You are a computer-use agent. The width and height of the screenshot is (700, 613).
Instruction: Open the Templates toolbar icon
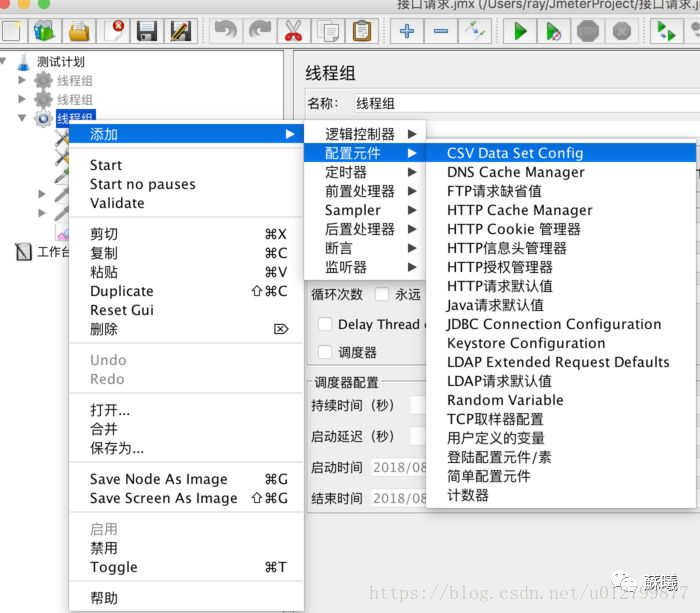(x=44, y=31)
